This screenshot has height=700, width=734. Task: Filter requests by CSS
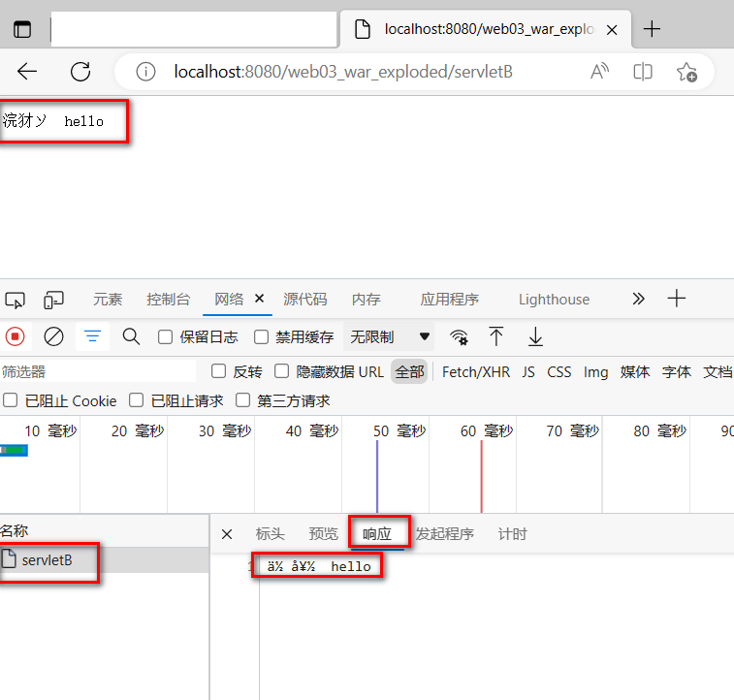[x=559, y=372]
